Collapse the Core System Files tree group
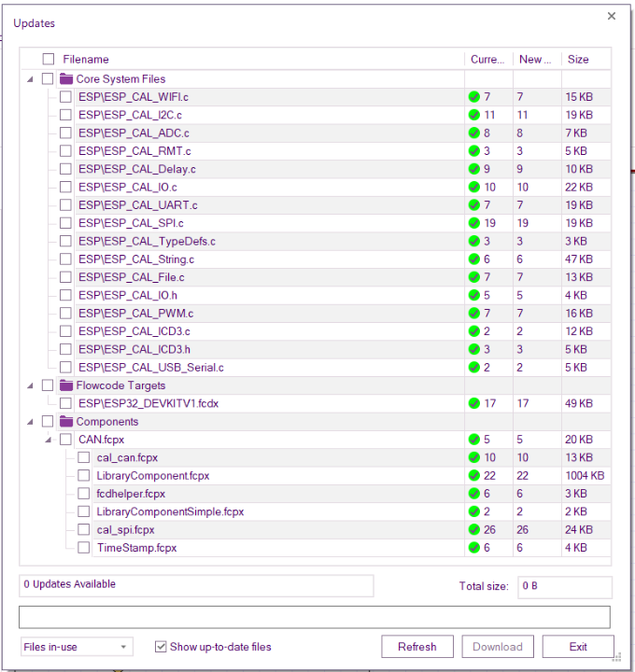635x672 pixels. [x=31, y=79]
